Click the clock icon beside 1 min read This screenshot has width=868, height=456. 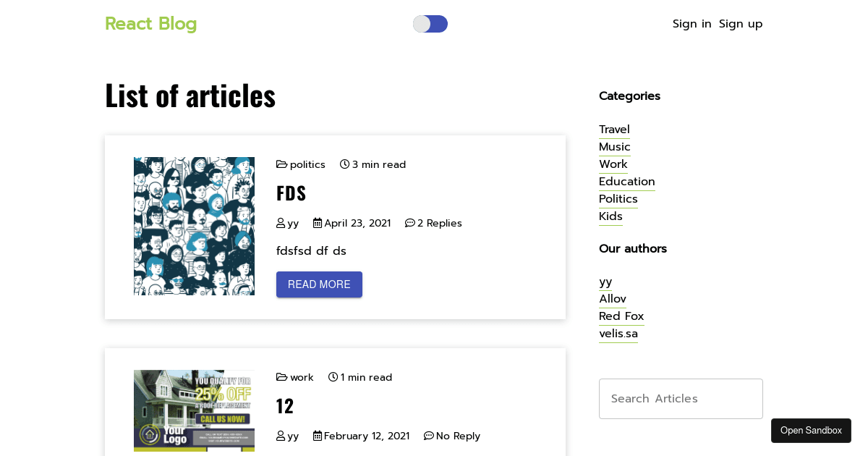coord(333,377)
